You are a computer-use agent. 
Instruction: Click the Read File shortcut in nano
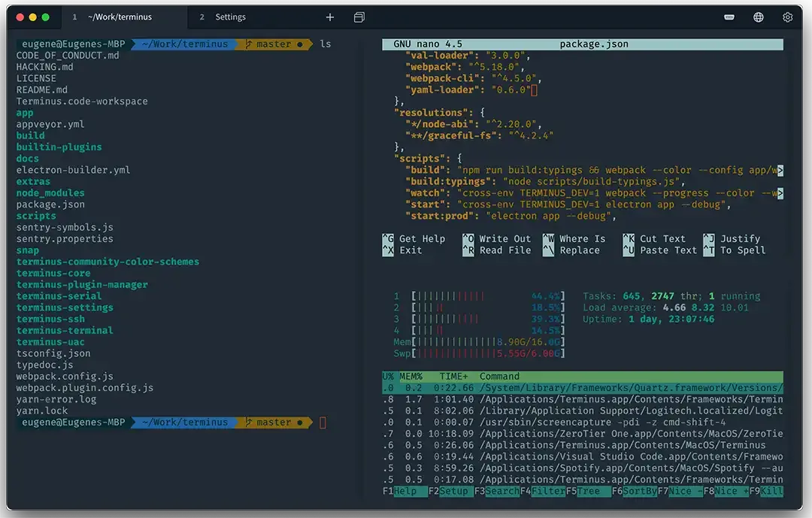pos(497,250)
